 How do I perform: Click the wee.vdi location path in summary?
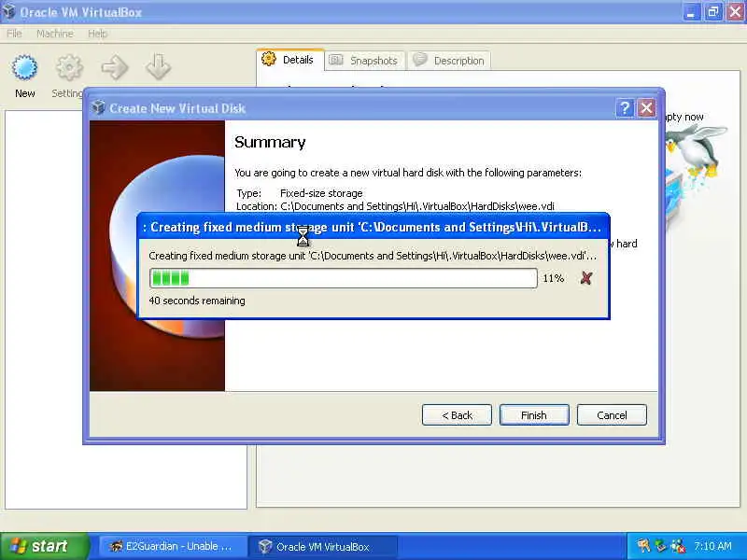pos(416,206)
